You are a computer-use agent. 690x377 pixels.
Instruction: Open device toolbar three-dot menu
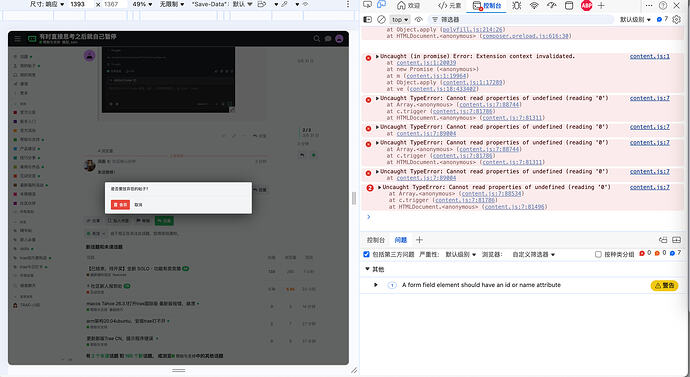tap(348, 4)
